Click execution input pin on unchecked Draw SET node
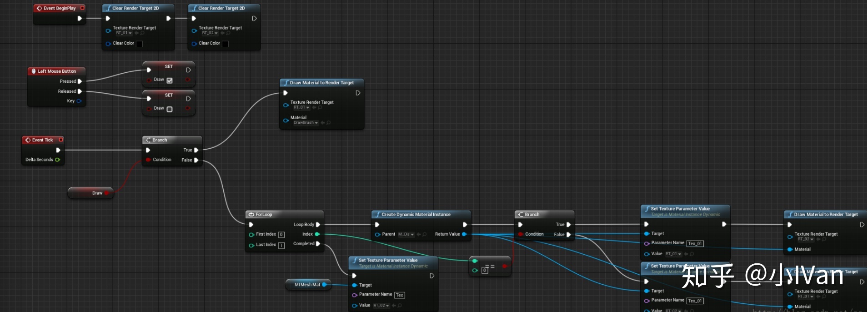868x312 pixels. [149, 99]
